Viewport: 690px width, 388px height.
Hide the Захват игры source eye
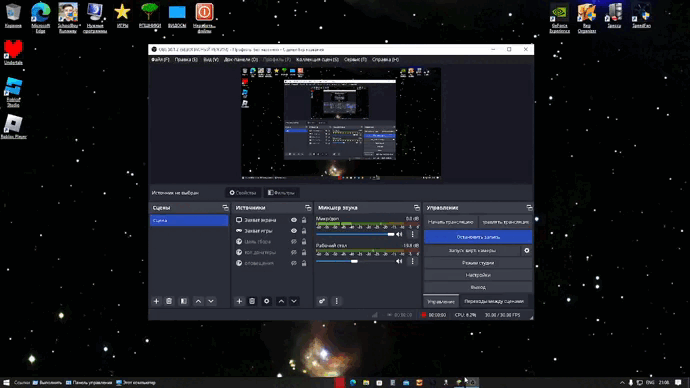pyautogui.click(x=294, y=231)
